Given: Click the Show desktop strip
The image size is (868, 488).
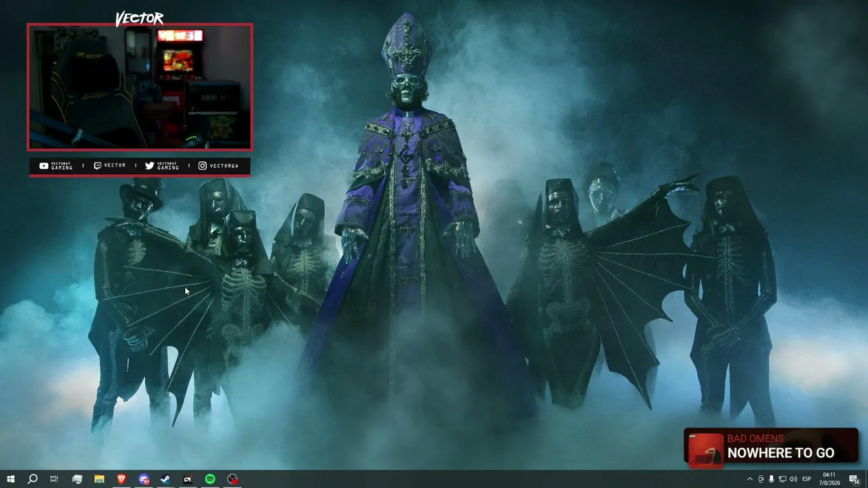Looking at the screenshot, I should pos(866,479).
